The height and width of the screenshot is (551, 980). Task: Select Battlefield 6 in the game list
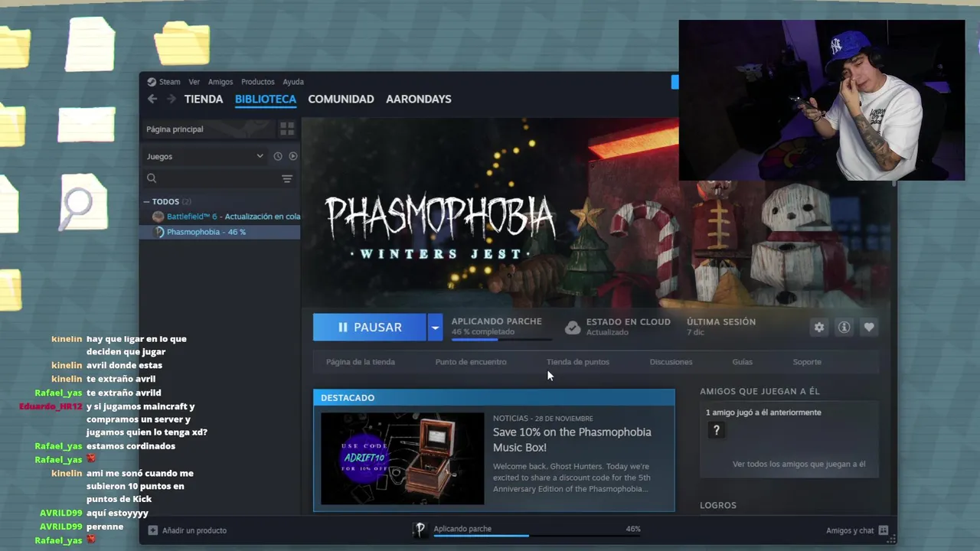click(220, 217)
